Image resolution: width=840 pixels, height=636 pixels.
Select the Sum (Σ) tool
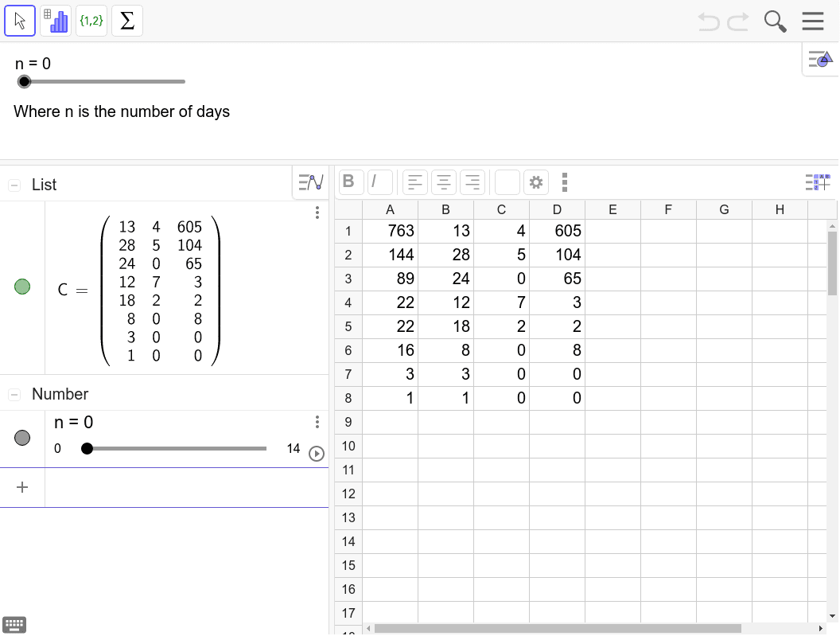tap(126, 21)
